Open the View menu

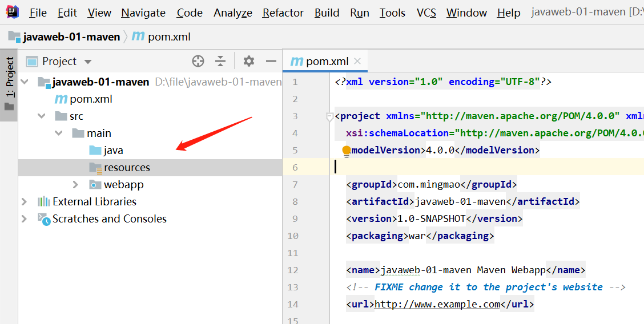coord(99,13)
